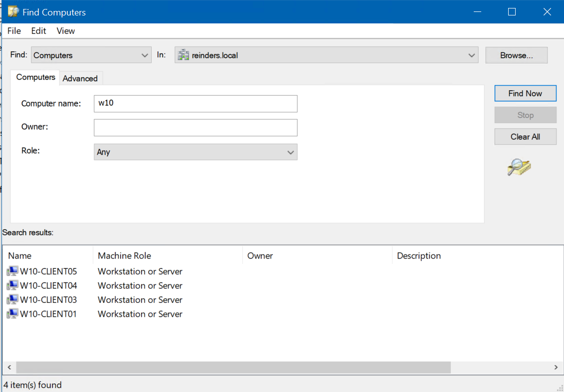Select the Computers tab

[35, 77]
